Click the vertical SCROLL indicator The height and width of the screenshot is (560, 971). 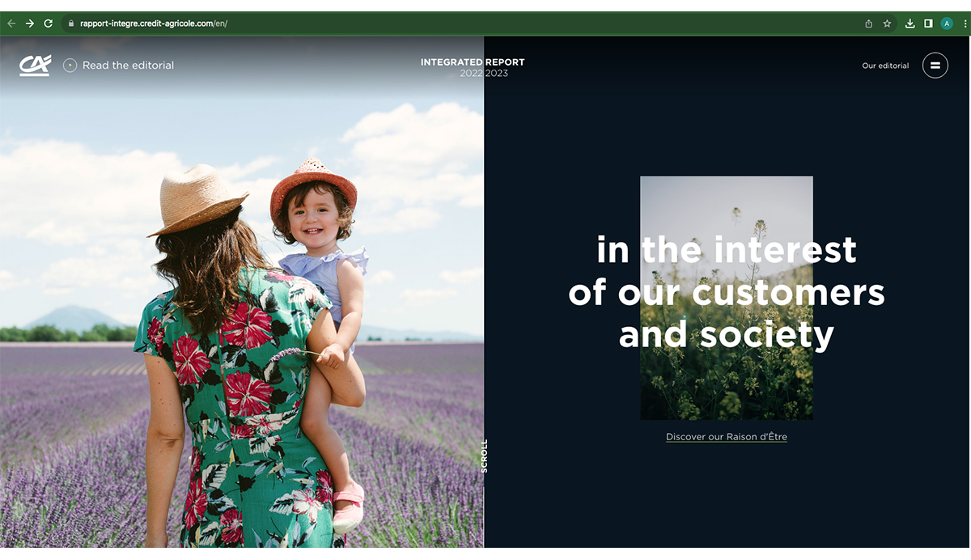[485, 456]
